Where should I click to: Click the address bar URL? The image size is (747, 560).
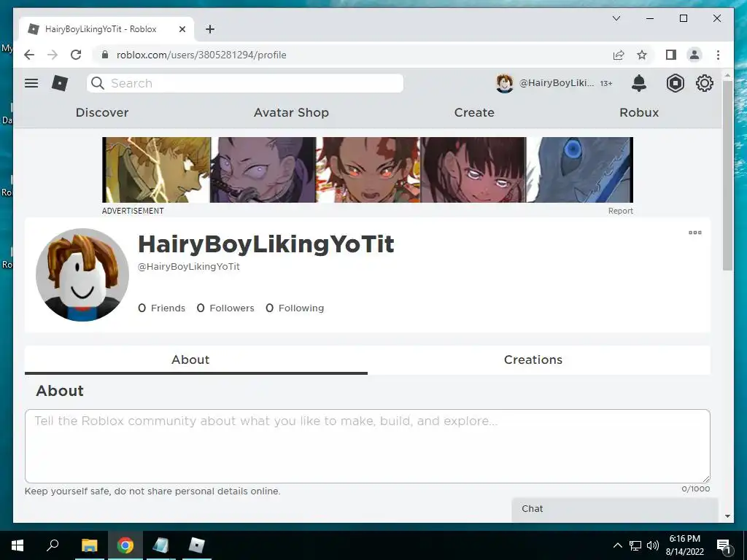tap(201, 55)
